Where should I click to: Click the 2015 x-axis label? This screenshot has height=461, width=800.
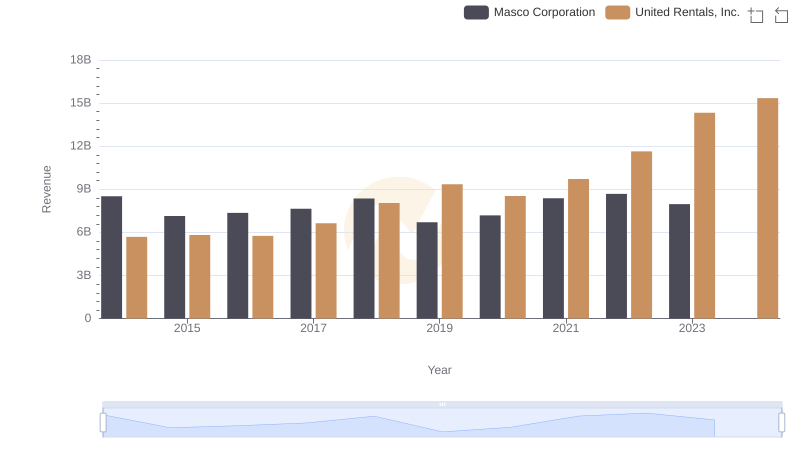(187, 328)
